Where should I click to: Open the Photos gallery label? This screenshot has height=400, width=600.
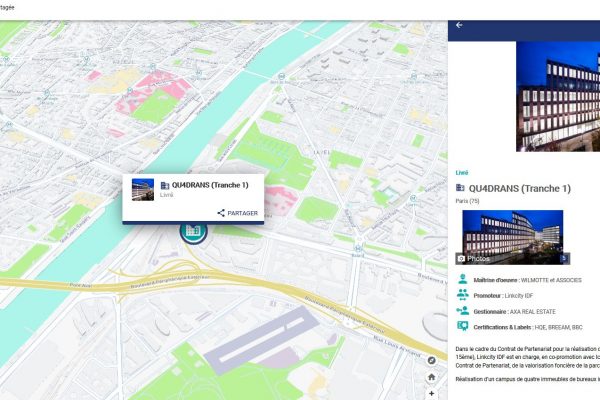click(479, 258)
